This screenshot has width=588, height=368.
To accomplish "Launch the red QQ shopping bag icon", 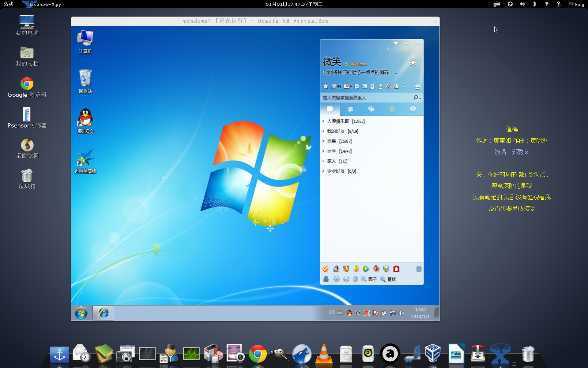I will pyautogui.click(x=396, y=269).
